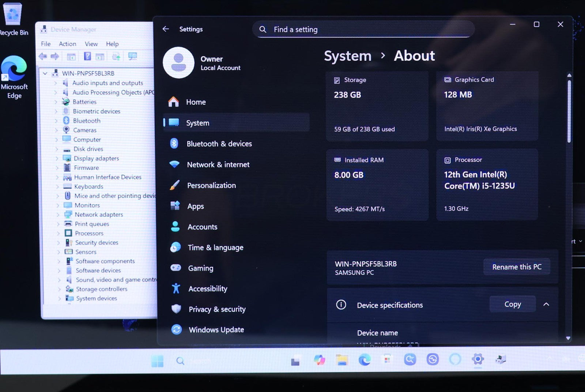Copy the device specifications
The image size is (585, 392).
(512, 304)
